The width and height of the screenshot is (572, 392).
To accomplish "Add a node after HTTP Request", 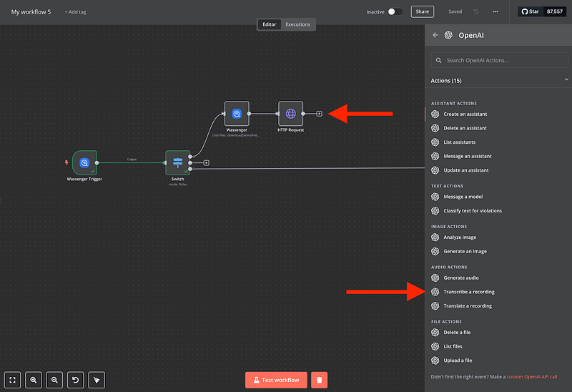I will click(320, 113).
